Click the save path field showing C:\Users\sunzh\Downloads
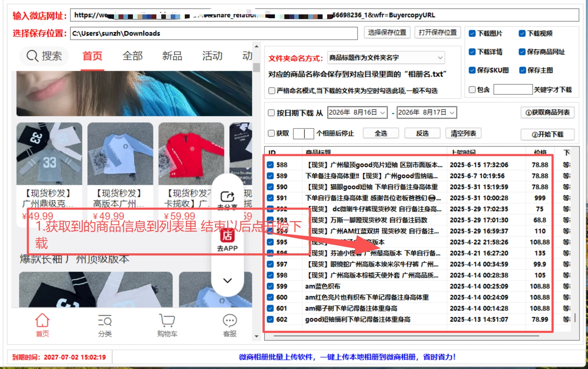This screenshot has width=588, height=369. point(214,33)
